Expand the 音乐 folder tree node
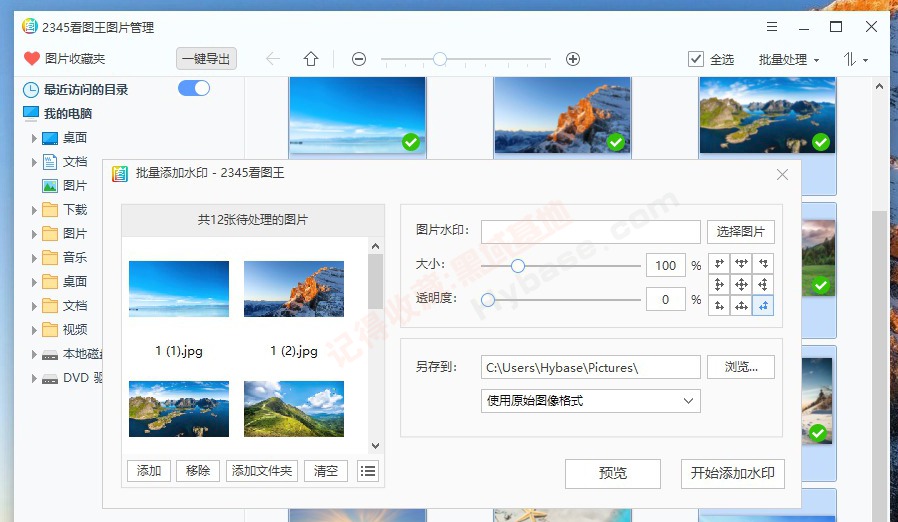Viewport: 898px width, 522px height. pyautogui.click(x=34, y=258)
